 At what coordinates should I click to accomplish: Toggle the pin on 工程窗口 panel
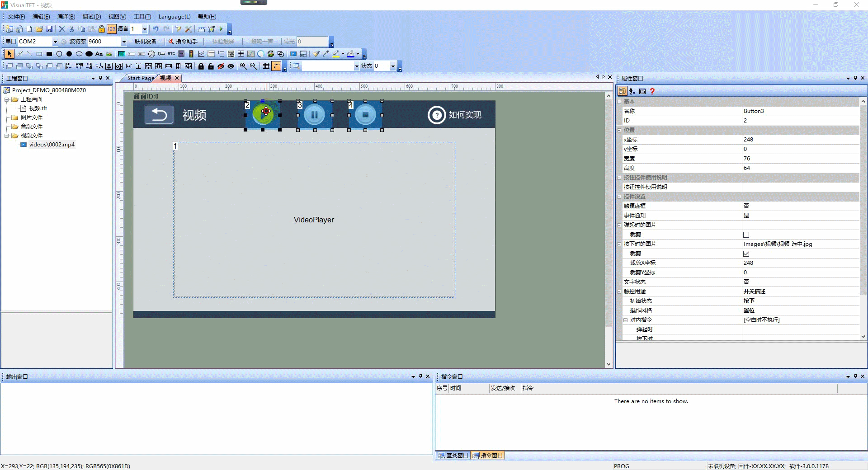tap(100, 78)
